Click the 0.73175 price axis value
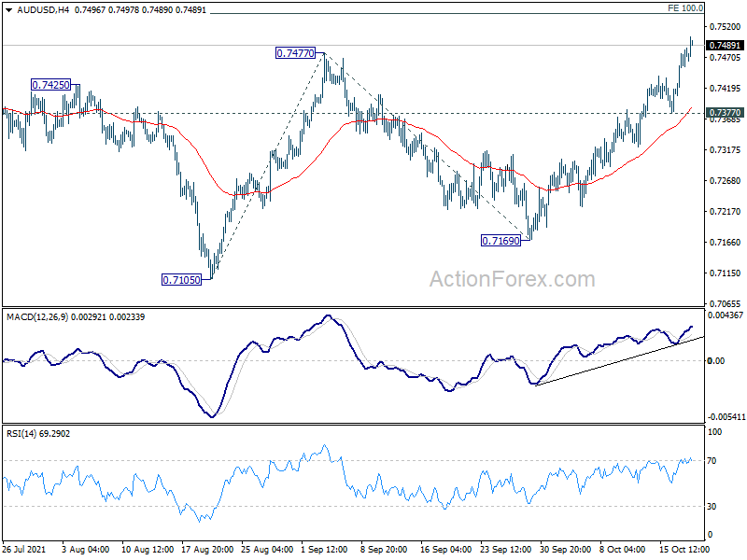 pyautogui.click(x=726, y=150)
